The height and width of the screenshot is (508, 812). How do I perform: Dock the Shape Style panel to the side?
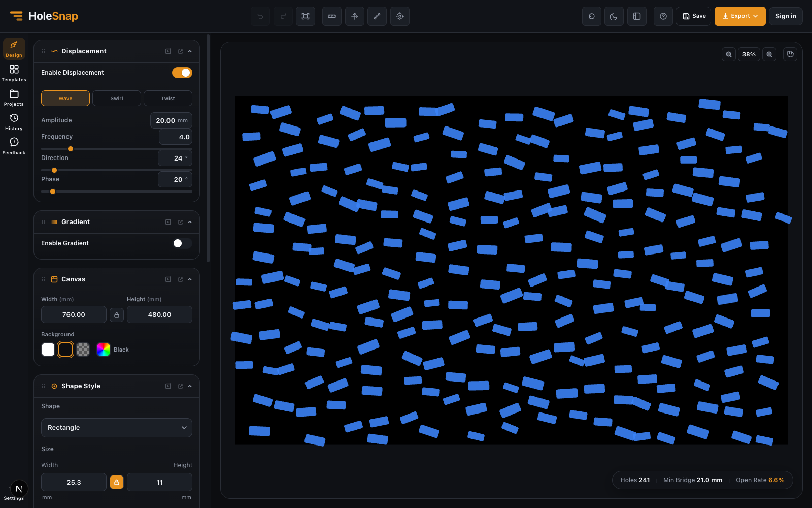[168, 386]
